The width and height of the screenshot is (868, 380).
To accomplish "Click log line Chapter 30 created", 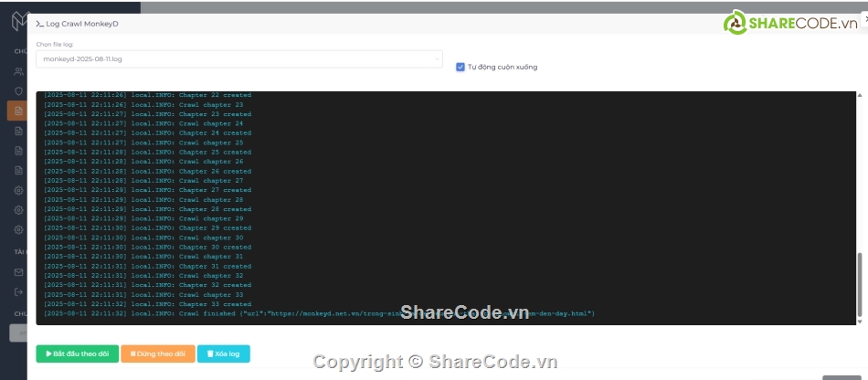I will 147,248.
